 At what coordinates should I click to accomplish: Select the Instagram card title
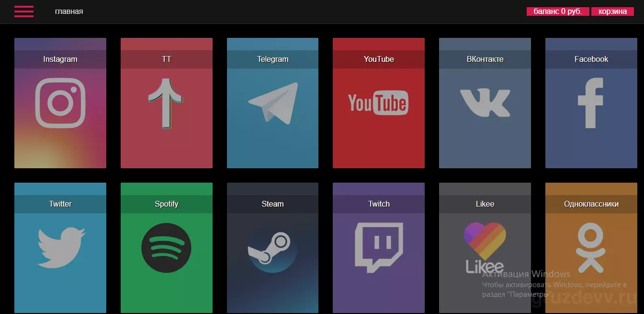[60, 59]
